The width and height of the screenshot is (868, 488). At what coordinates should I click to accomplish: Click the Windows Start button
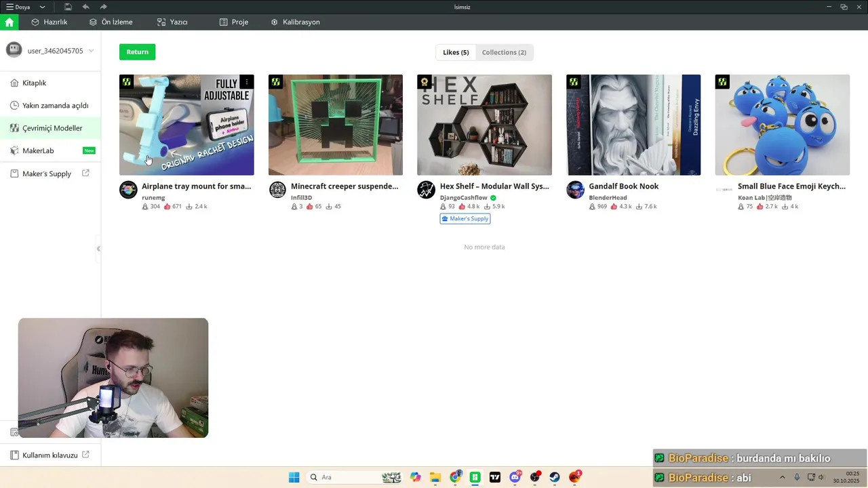coord(294,477)
